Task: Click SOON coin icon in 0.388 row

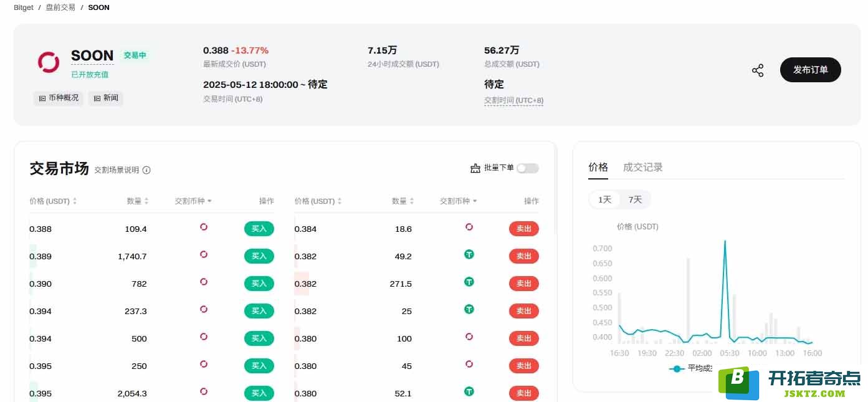Action: coord(204,227)
